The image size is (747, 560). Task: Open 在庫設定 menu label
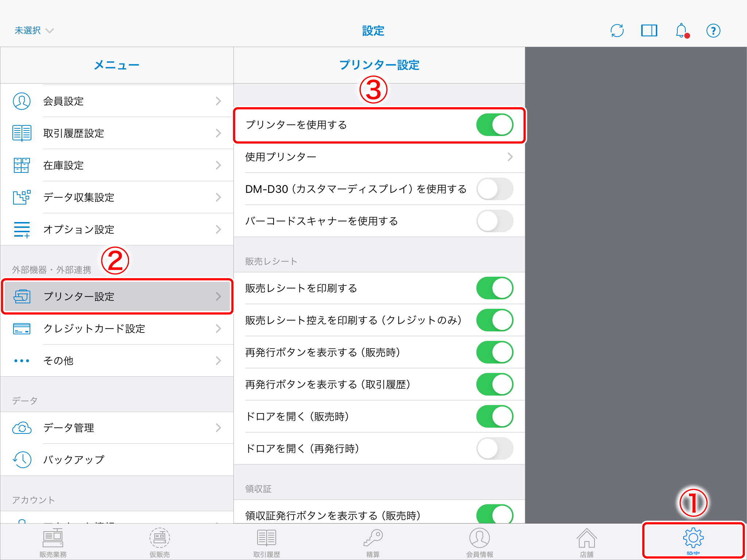click(63, 165)
